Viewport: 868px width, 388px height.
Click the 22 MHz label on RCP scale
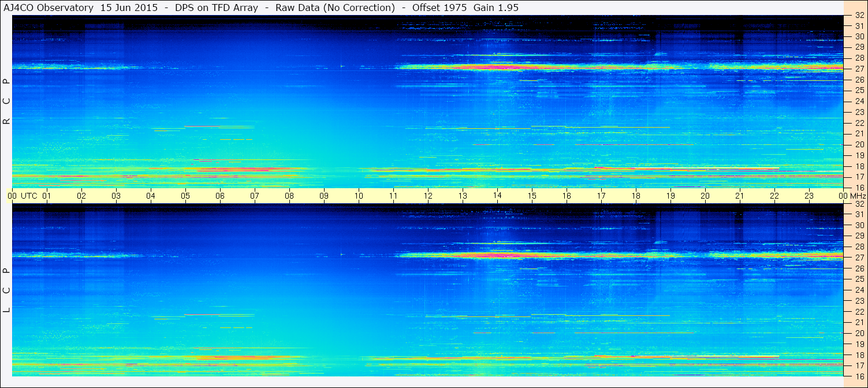click(859, 123)
